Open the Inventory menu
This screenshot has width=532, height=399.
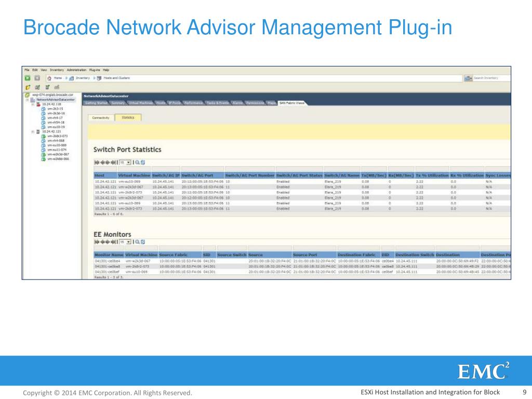click(x=57, y=70)
